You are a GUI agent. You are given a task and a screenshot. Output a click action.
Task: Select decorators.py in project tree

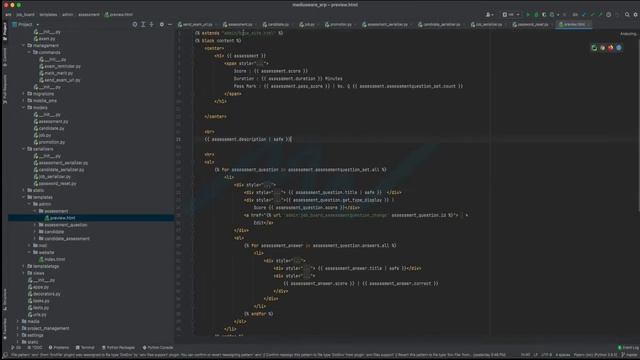[47, 294]
